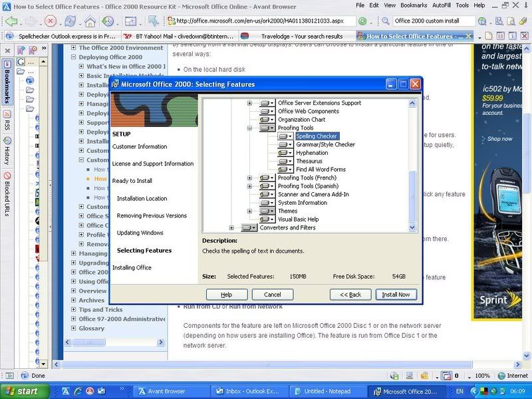Image resolution: width=532 pixels, height=399 pixels.
Task: Open Grammar/Style Checker install option dropdown
Action: click(285, 144)
